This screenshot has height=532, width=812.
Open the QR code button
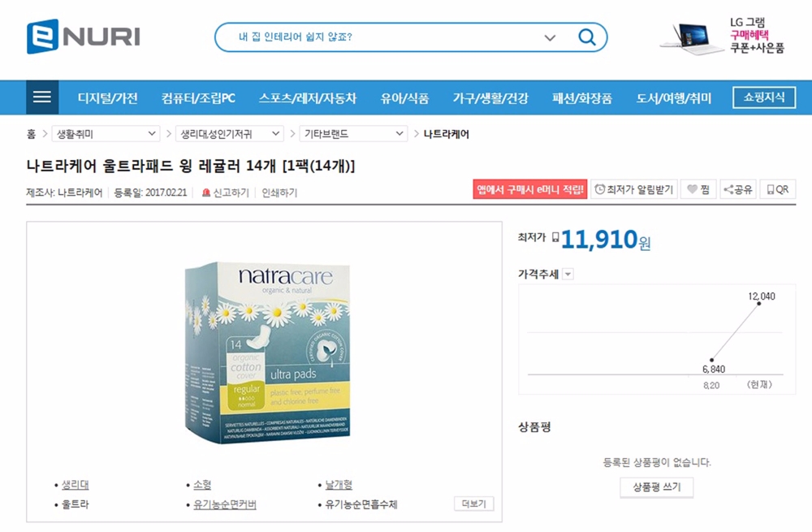click(778, 189)
